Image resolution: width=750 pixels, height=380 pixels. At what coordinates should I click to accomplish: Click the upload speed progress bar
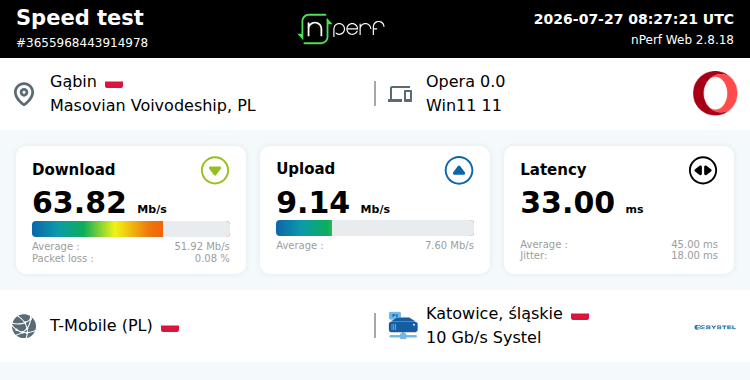pos(375,228)
